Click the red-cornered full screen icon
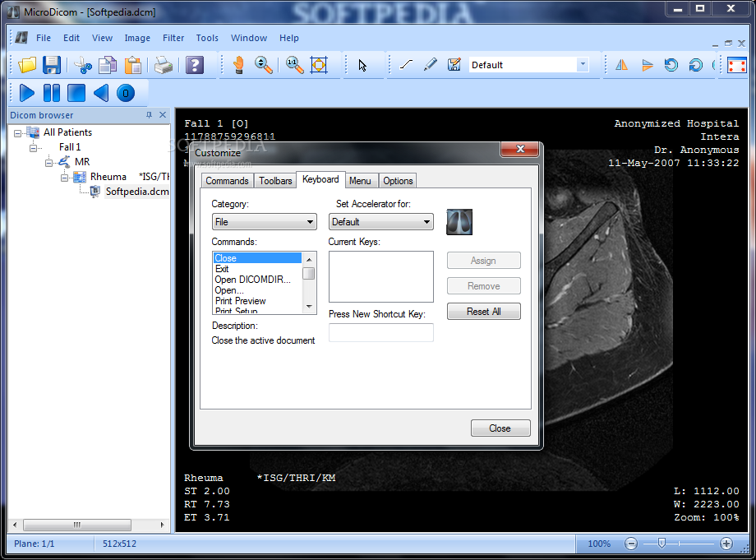 point(737,65)
